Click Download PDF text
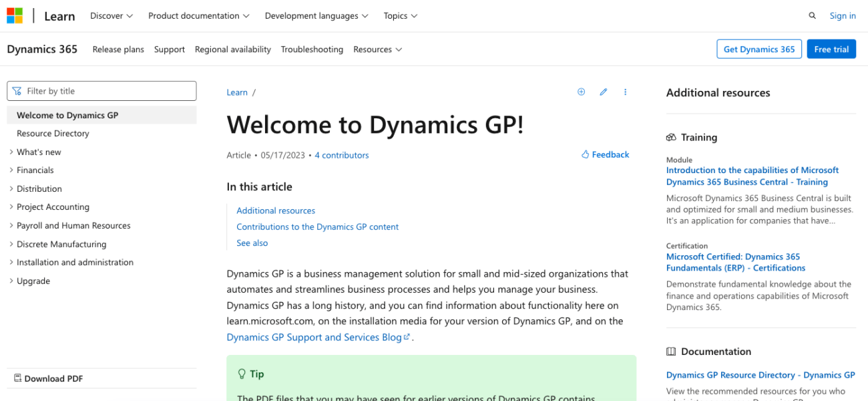This screenshot has height=401, width=868. [x=53, y=378]
